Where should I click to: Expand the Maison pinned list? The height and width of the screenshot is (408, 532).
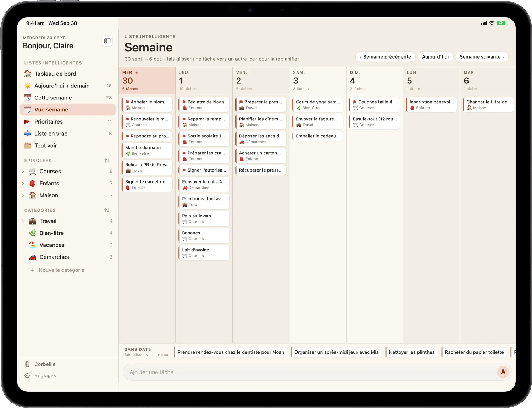23,195
